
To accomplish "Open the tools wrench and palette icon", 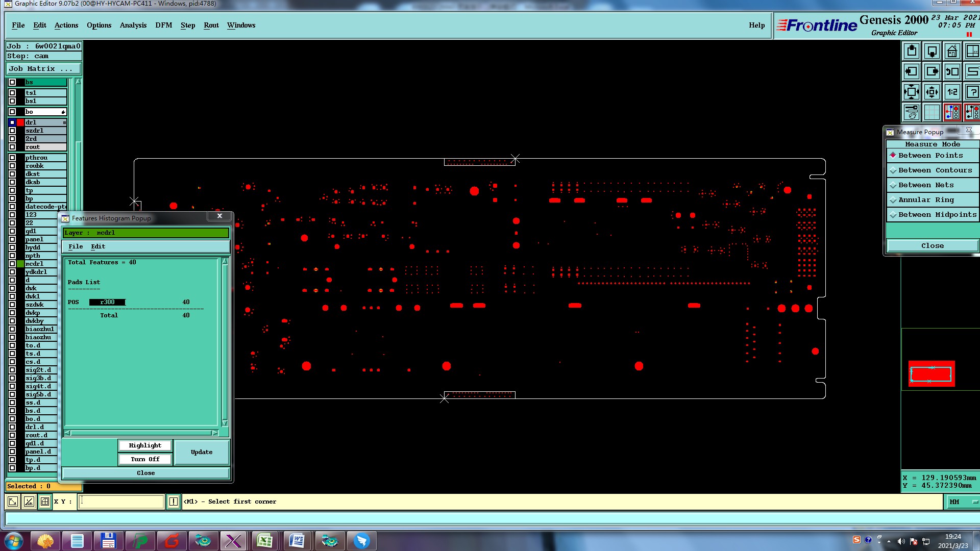I will (x=912, y=112).
